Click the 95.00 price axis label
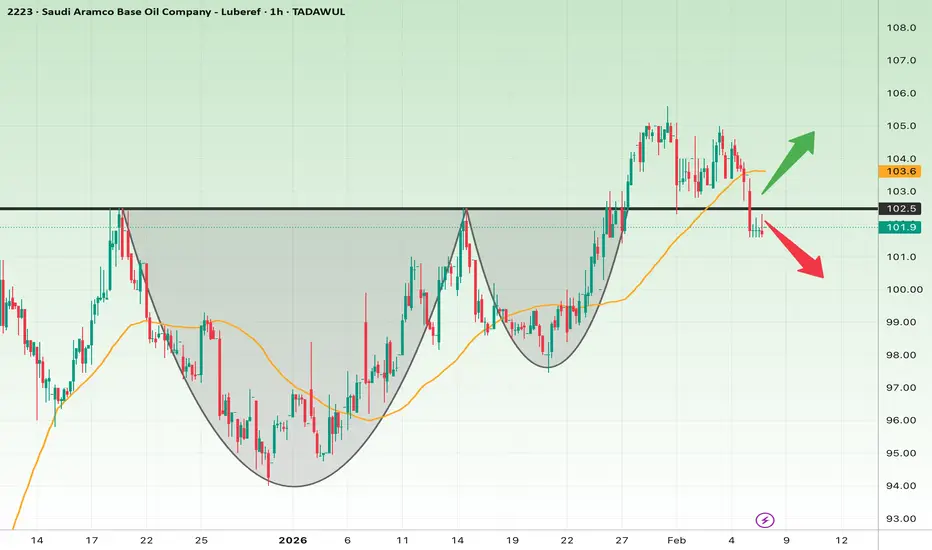932x550 pixels. [x=901, y=453]
